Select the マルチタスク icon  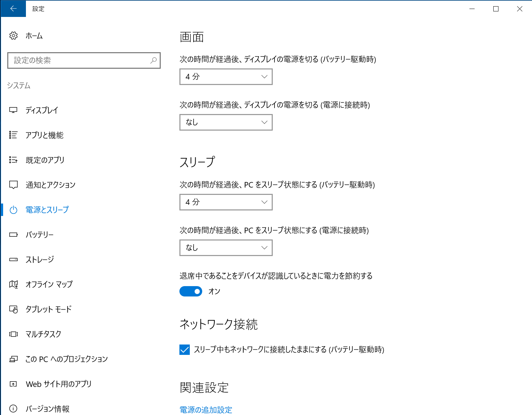pyautogui.click(x=13, y=334)
